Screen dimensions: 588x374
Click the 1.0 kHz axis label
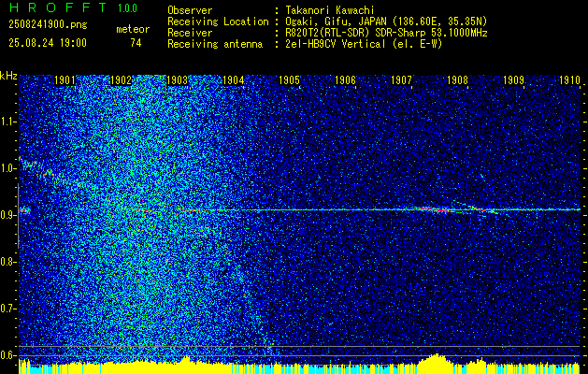(x=7, y=168)
